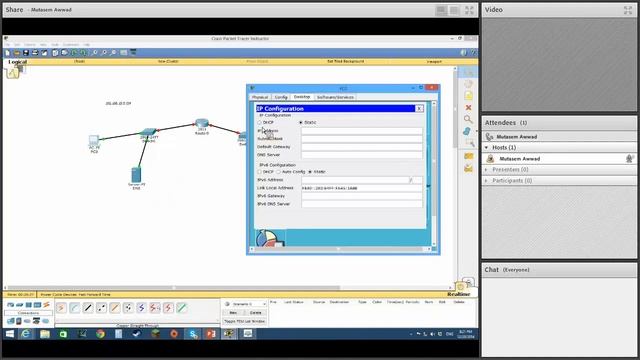The width and height of the screenshot is (640, 360).
Task: Pick the automatic connection lightning cable
Action: click(x=61, y=307)
